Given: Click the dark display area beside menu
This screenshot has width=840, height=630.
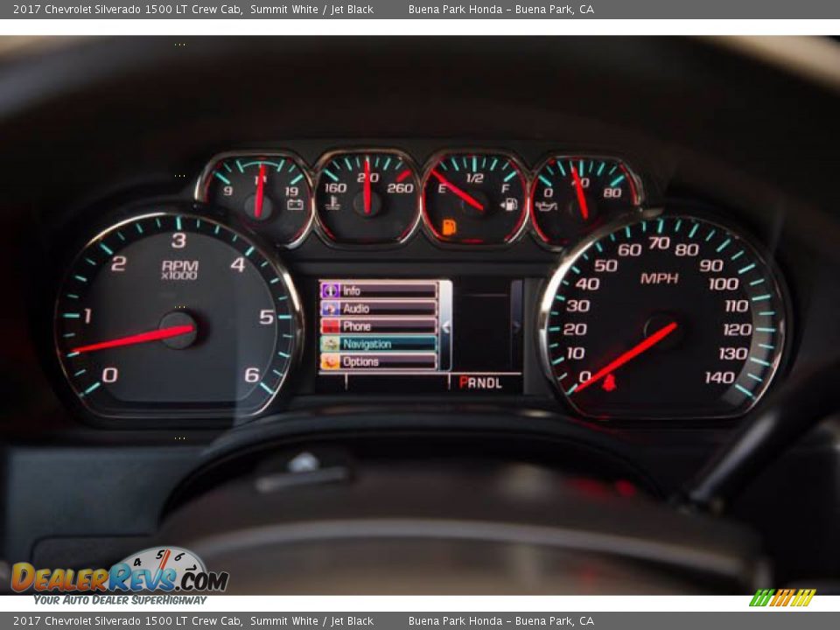Looking at the screenshot, I should [x=486, y=325].
